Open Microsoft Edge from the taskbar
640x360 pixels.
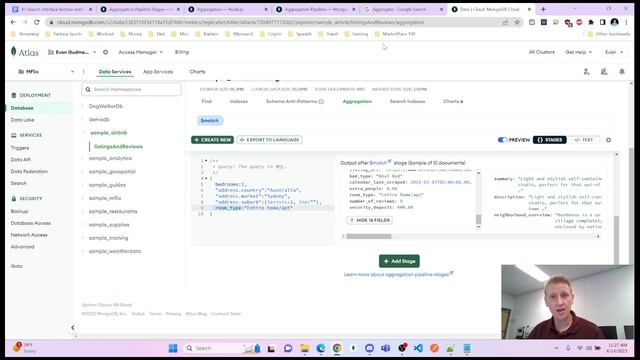coord(320,348)
